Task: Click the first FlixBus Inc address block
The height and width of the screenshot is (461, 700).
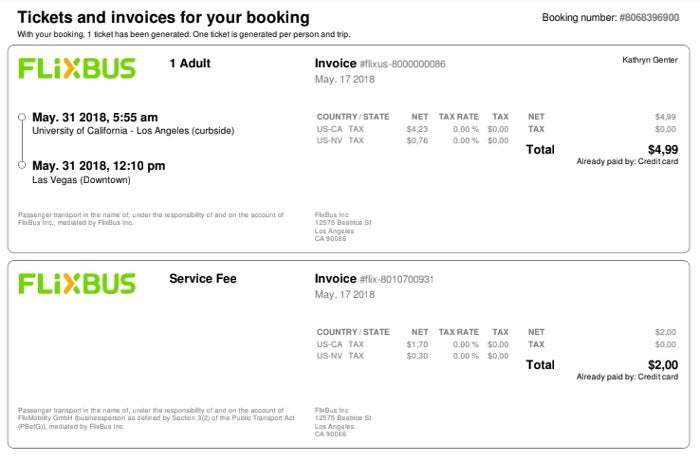Action: (343, 227)
